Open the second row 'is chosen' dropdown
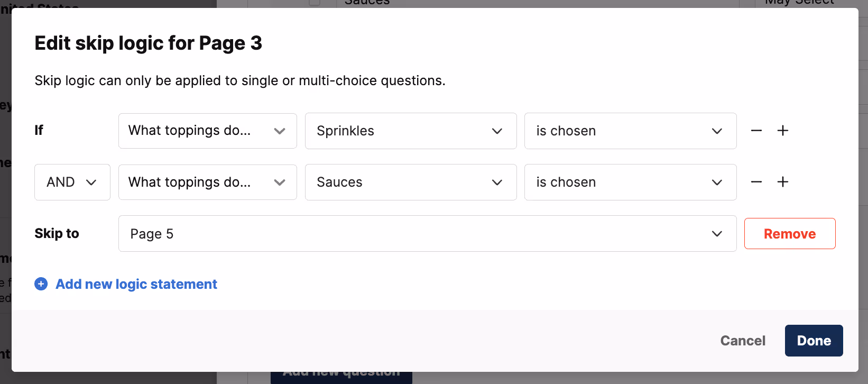Viewport: 868px width, 384px height. 630,182
